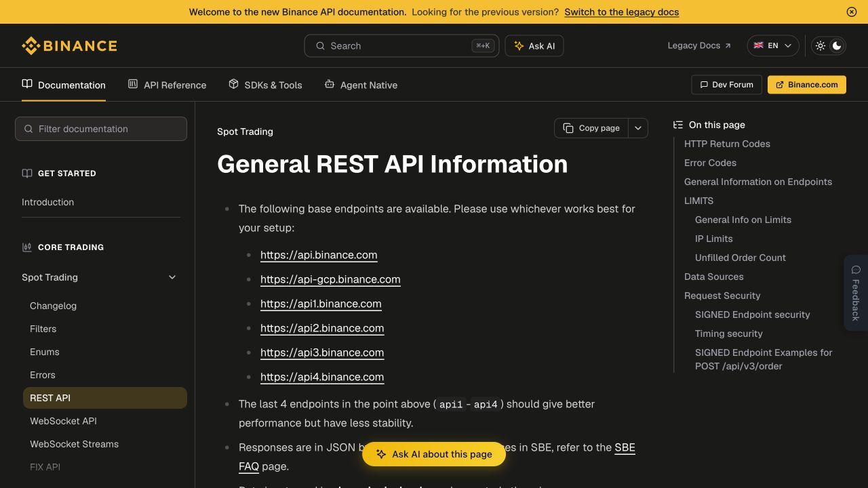Select the Agent Native tab
The height and width of the screenshot is (488, 868).
click(361, 85)
